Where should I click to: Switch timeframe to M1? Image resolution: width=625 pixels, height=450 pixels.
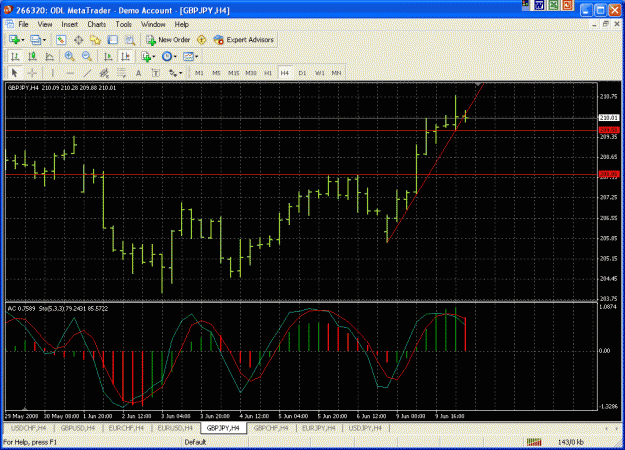click(x=199, y=73)
